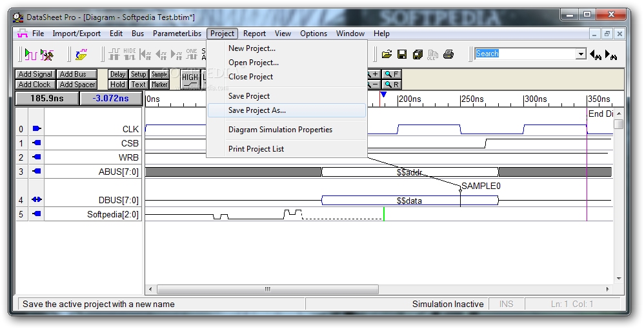The image size is (644, 329).
Task: Click the Setup button
Action: [138, 74]
